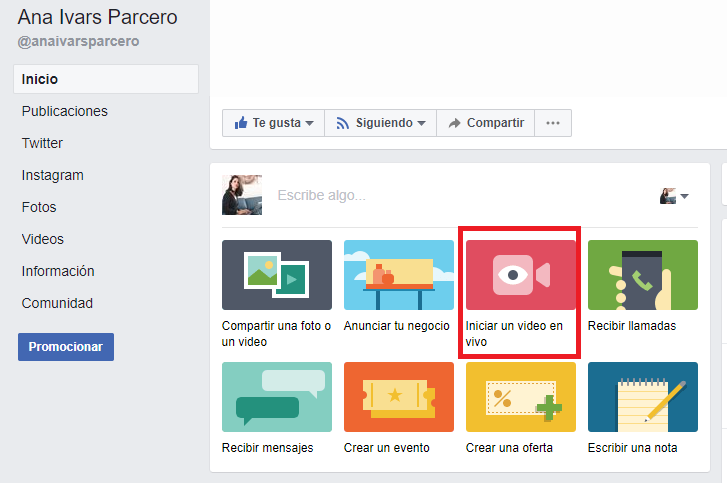Show the Información section

point(58,271)
